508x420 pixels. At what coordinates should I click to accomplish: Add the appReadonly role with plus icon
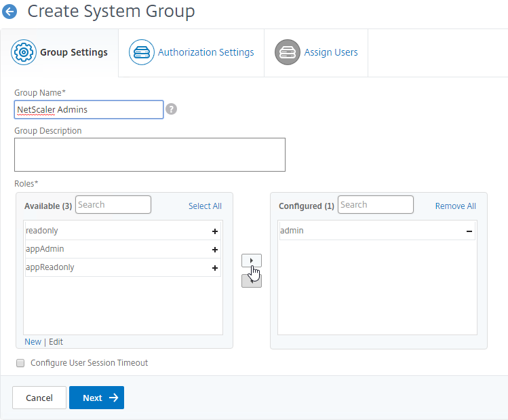[x=215, y=268]
